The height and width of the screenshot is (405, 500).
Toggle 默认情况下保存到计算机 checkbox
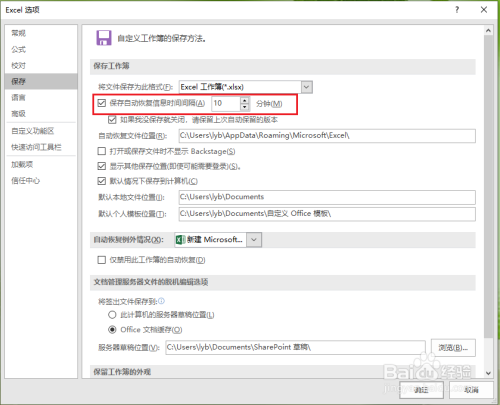click(102, 181)
